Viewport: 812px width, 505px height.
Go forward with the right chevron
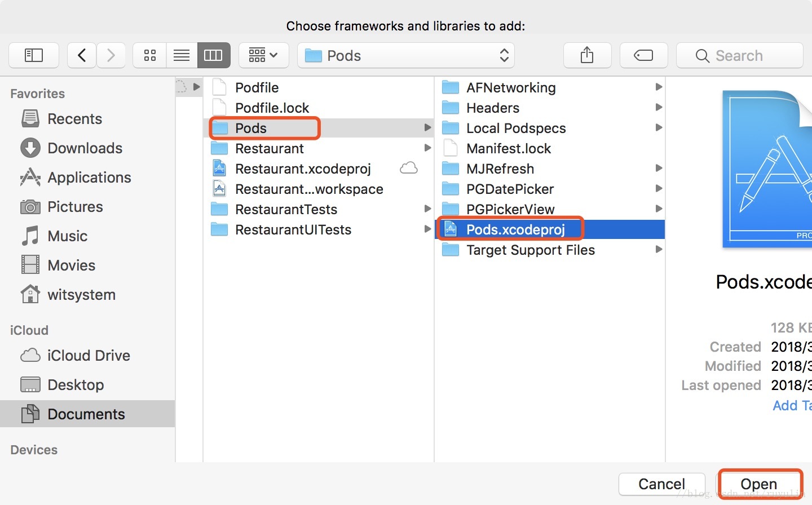tap(111, 55)
